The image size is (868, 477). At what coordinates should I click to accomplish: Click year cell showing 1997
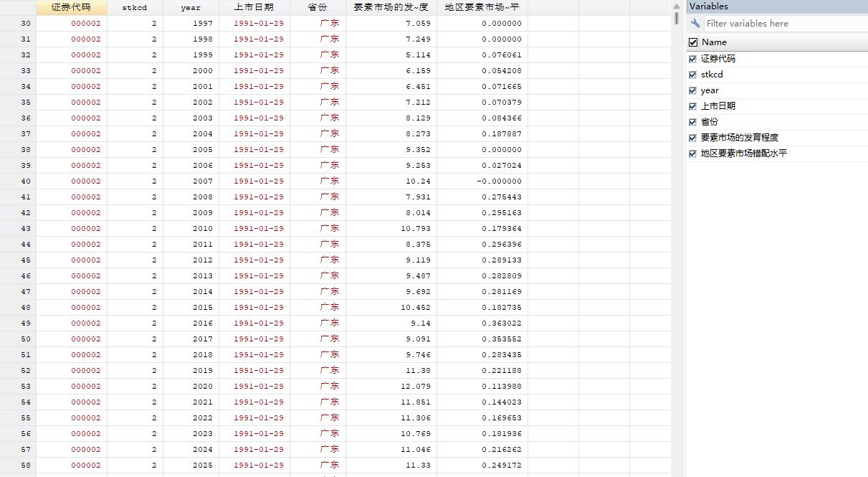tap(191, 23)
